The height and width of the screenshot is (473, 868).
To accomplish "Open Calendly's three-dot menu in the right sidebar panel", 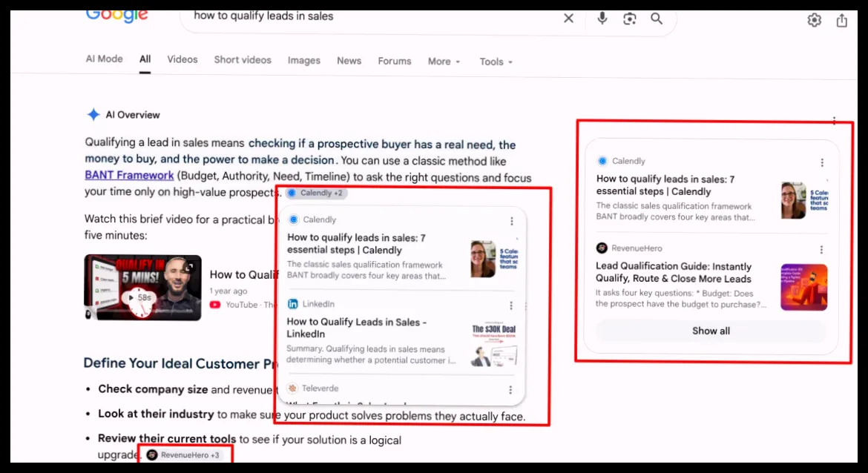I will tap(822, 162).
